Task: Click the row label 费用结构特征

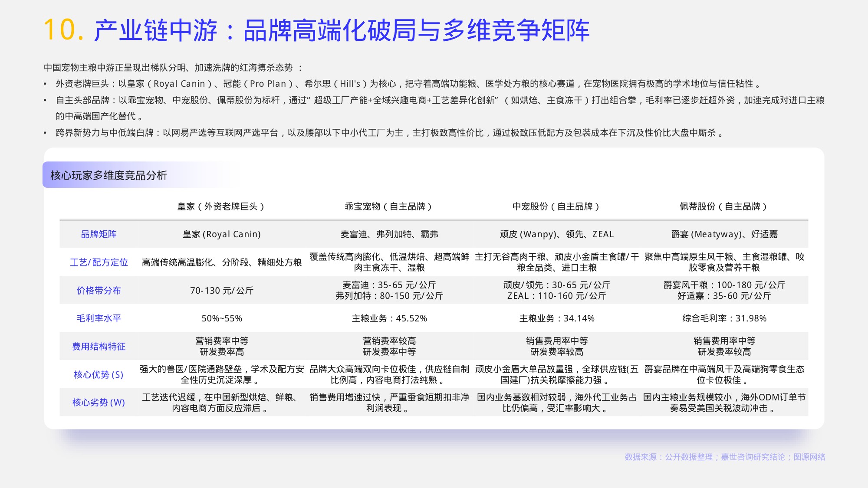Action: click(99, 347)
